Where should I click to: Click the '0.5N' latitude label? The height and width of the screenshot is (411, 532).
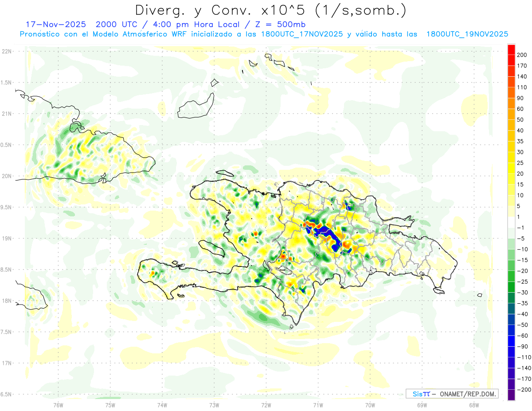[6, 145]
